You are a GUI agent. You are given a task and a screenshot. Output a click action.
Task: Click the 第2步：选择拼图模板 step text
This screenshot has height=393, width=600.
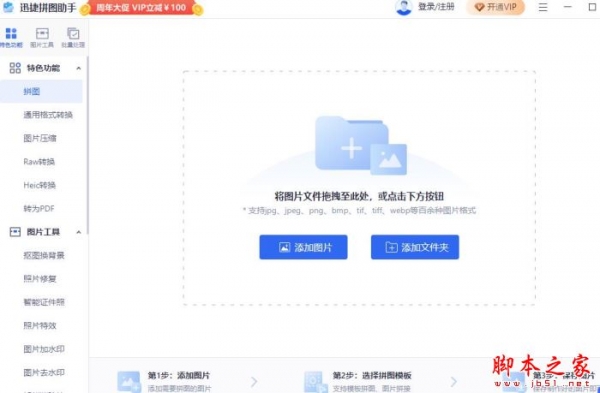pyautogui.click(x=372, y=375)
